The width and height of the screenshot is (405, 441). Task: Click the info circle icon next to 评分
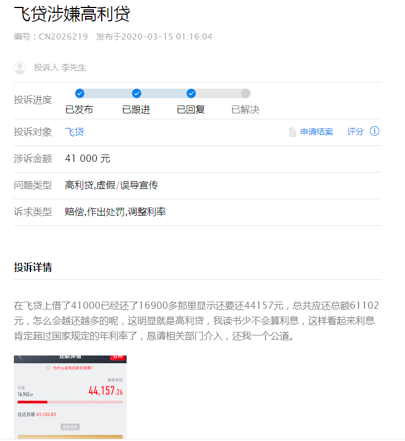tap(374, 131)
